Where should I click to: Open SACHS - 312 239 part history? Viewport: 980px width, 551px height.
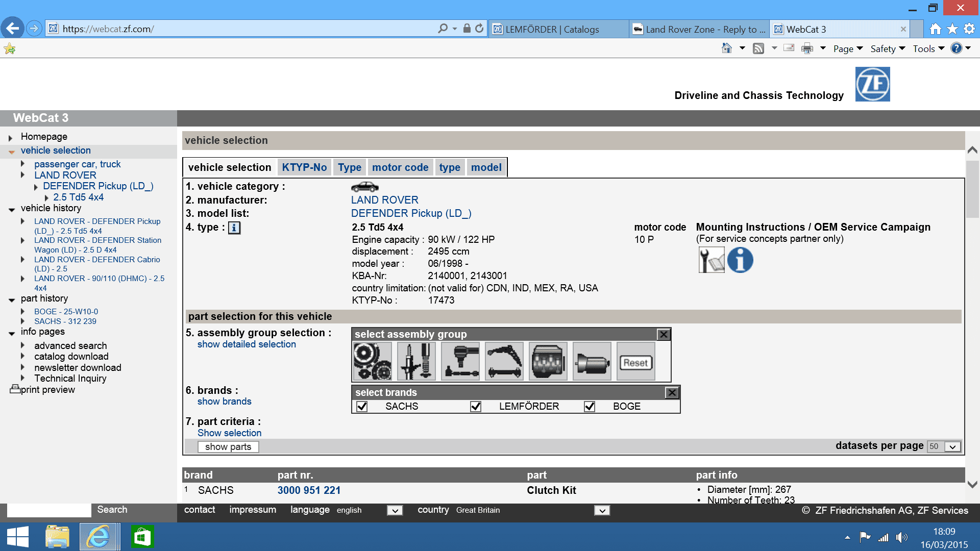(65, 321)
